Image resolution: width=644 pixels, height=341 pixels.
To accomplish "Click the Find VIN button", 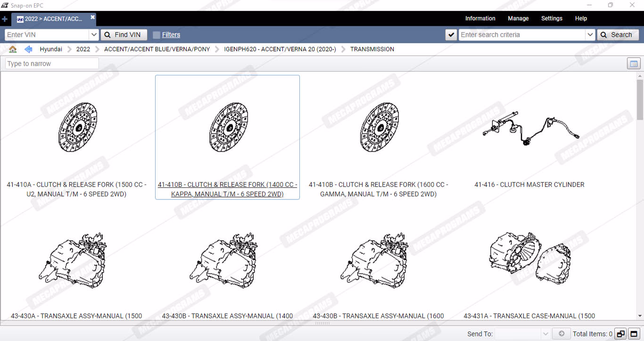I will 124,35.
